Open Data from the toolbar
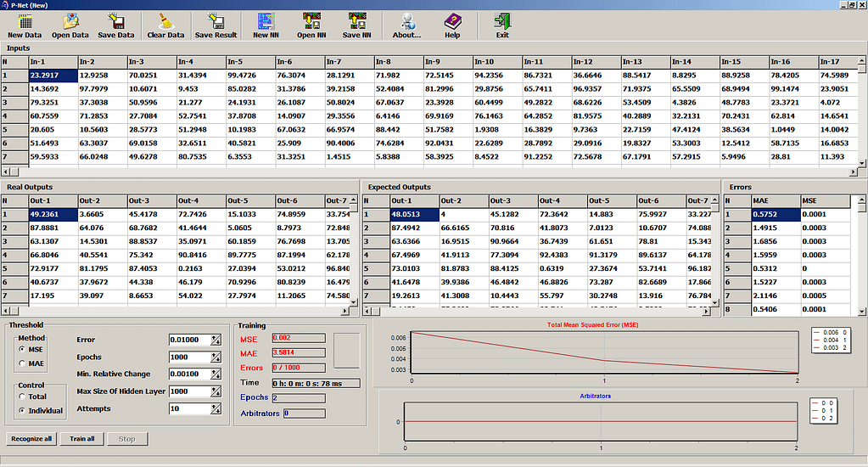Viewport: 868px width, 467px height. [x=70, y=25]
